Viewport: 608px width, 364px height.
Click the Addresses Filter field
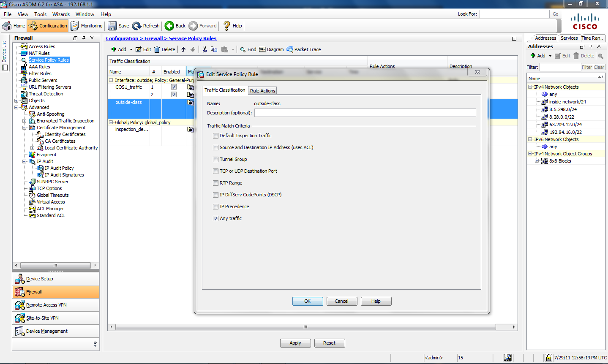tap(560, 67)
